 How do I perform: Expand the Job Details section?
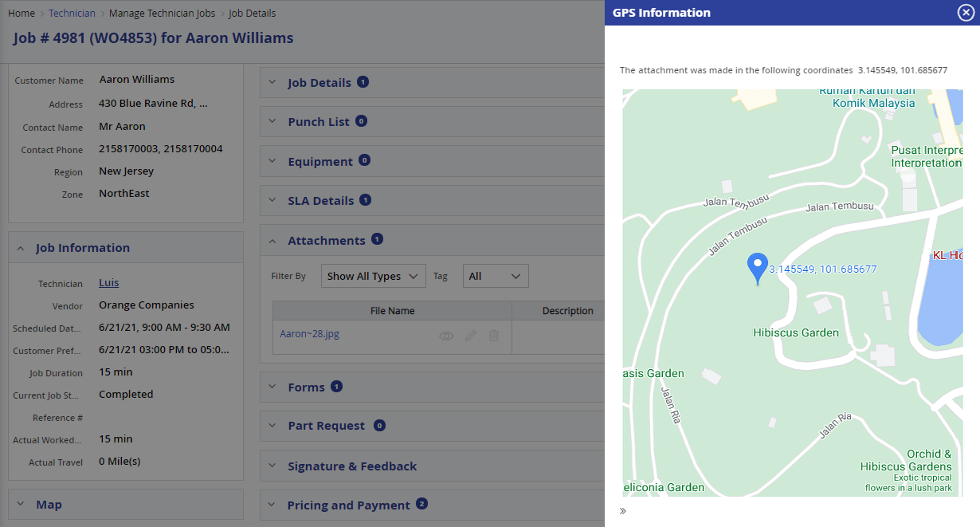[319, 82]
